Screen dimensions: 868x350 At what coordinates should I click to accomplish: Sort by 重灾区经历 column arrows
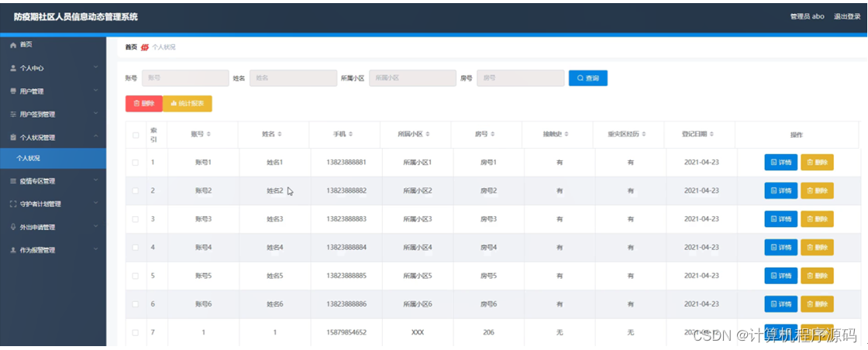644,135
